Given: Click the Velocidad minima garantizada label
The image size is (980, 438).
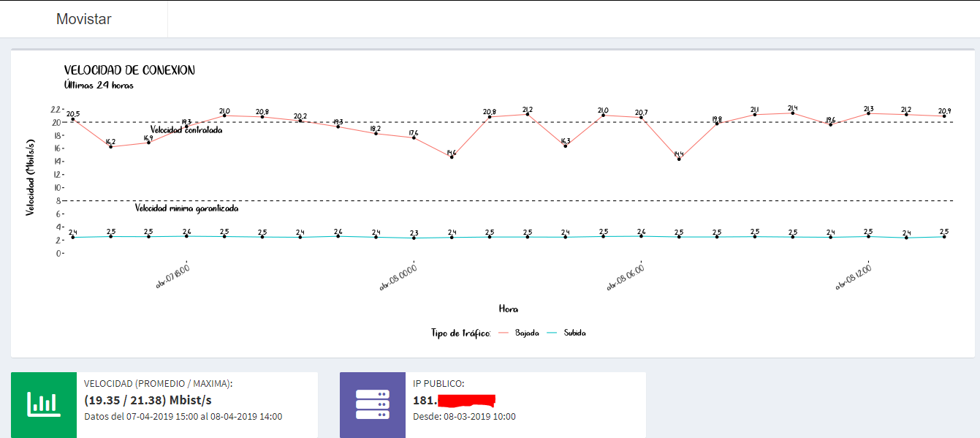Looking at the screenshot, I should tap(187, 208).
